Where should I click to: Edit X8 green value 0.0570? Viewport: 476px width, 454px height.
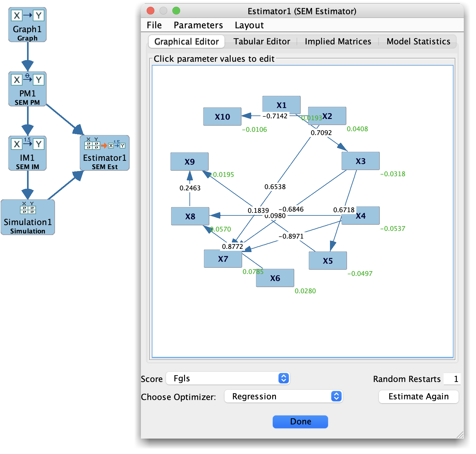click(220, 229)
